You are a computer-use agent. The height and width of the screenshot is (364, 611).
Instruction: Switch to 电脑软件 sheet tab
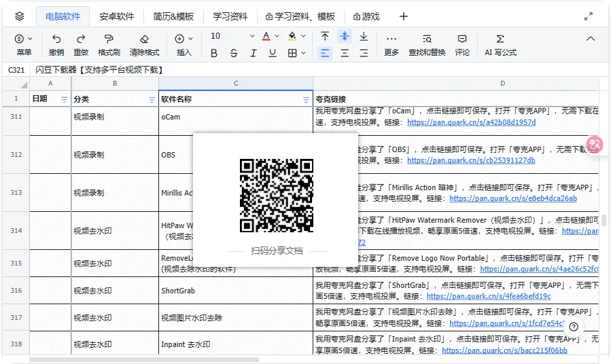(x=63, y=16)
